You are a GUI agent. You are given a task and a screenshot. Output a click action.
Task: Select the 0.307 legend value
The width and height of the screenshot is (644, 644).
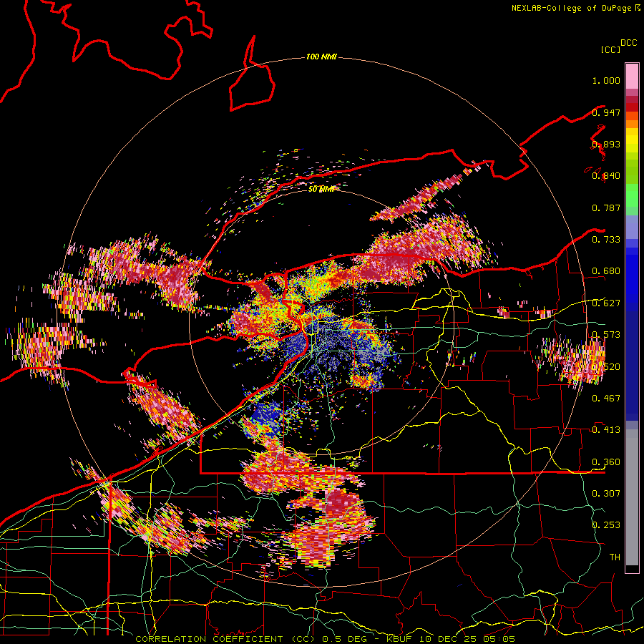pos(606,493)
